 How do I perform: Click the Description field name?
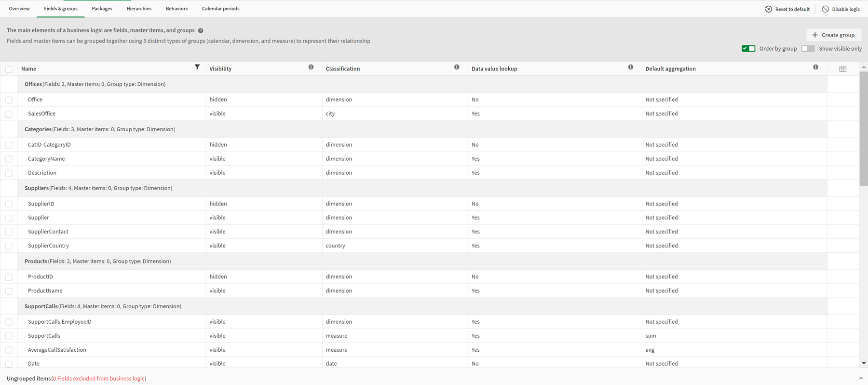pos(42,173)
